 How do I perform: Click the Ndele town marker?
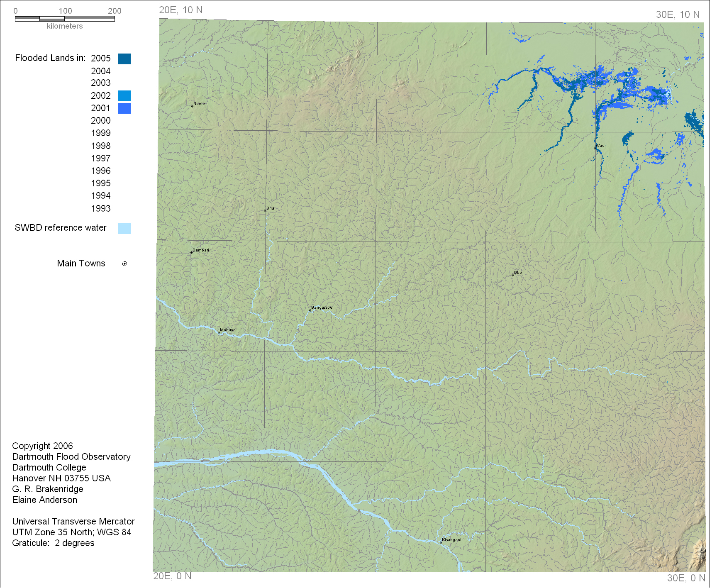click(192, 106)
